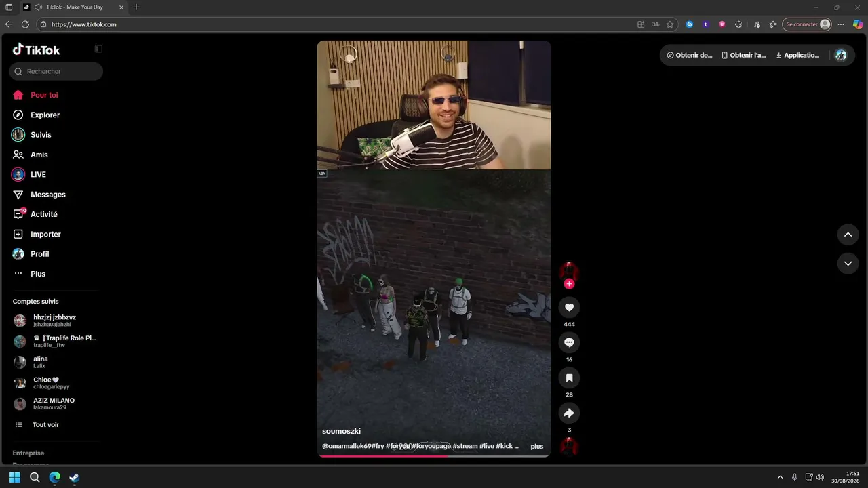The width and height of the screenshot is (868, 488).
Task: Expand followed accounts with Tout voir
Action: tap(45, 425)
